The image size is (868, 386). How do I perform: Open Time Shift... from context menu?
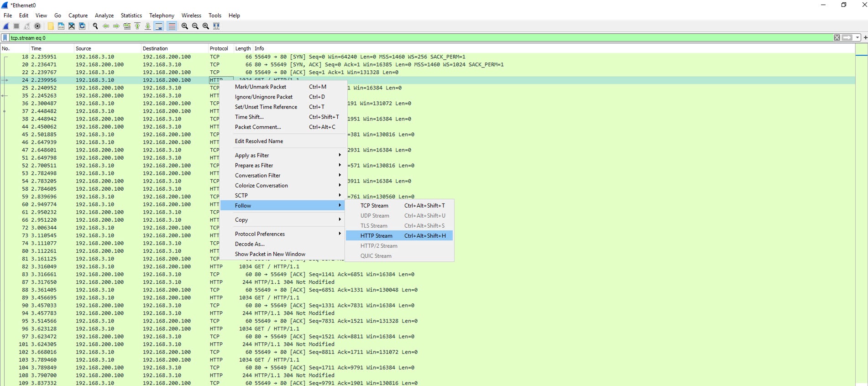point(283,117)
